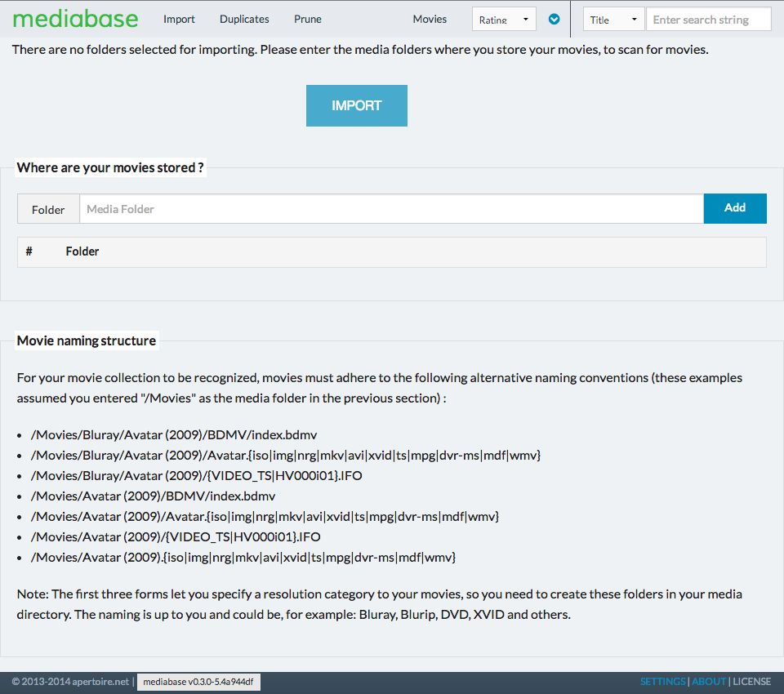The image size is (784, 694).
Task: Open the Rating sort dropdown
Action: [504, 20]
